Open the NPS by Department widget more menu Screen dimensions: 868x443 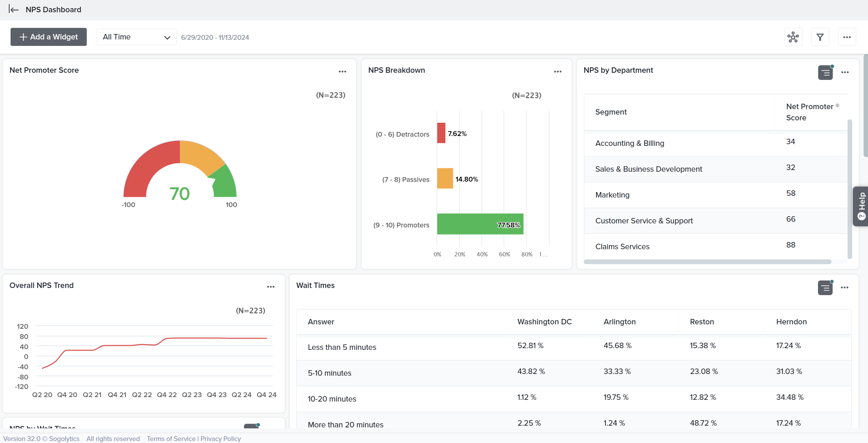[x=845, y=72]
